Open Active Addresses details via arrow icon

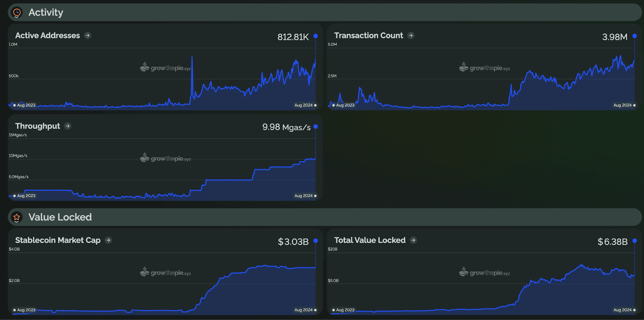coord(88,35)
